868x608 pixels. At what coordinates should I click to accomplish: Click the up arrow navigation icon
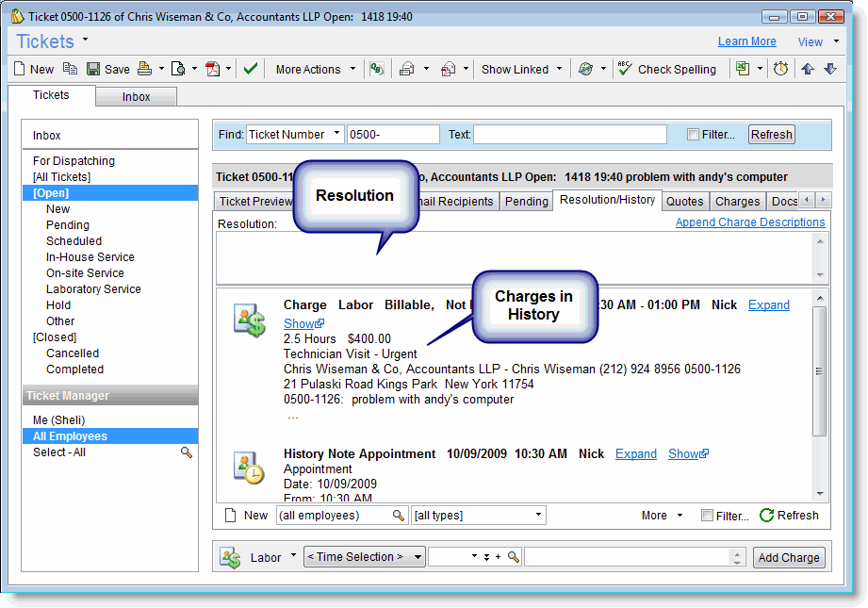pos(808,69)
